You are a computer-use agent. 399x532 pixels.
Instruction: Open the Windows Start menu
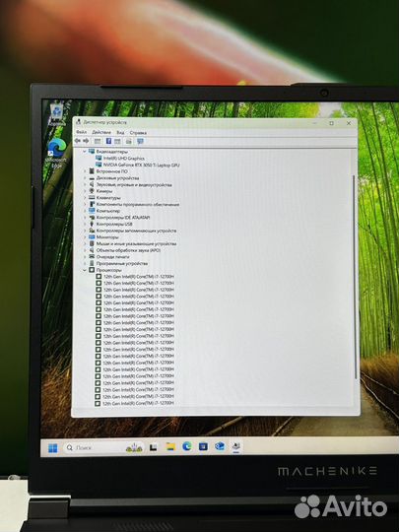tap(53, 448)
